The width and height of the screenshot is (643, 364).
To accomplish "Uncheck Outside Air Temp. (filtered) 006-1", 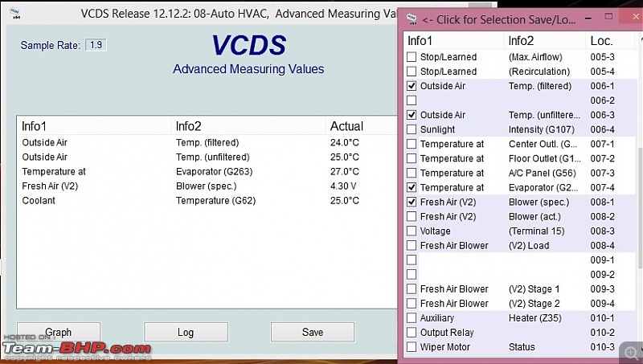I will (412, 86).
